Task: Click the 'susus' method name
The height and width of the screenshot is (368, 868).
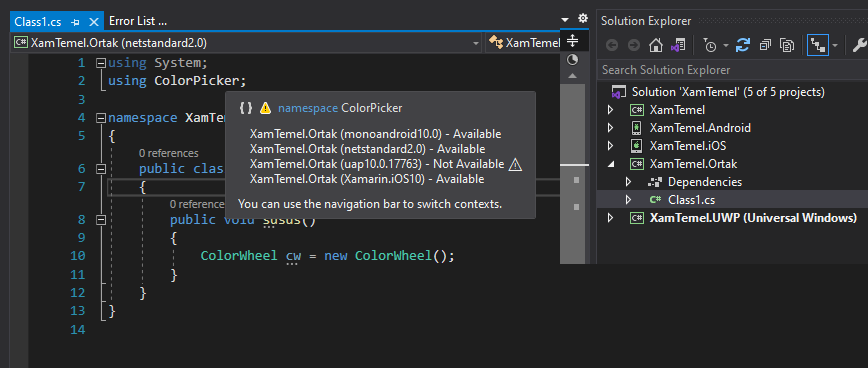Action: 281,220
